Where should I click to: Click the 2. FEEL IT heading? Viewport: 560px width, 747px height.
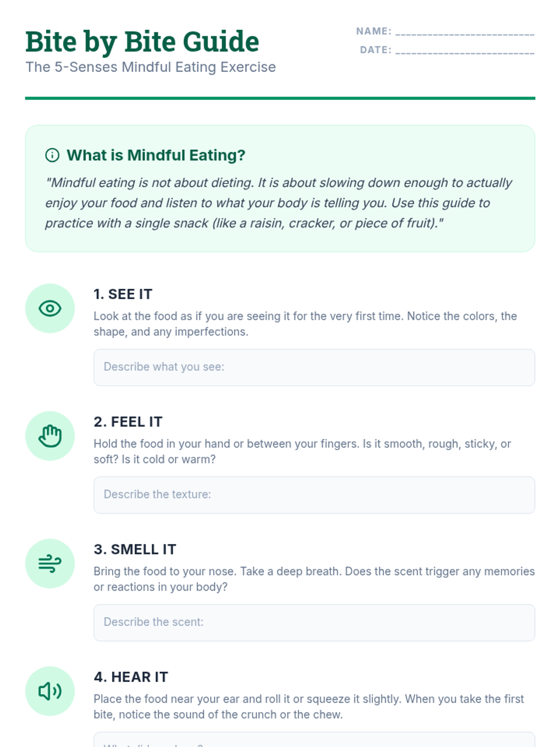point(128,422)
